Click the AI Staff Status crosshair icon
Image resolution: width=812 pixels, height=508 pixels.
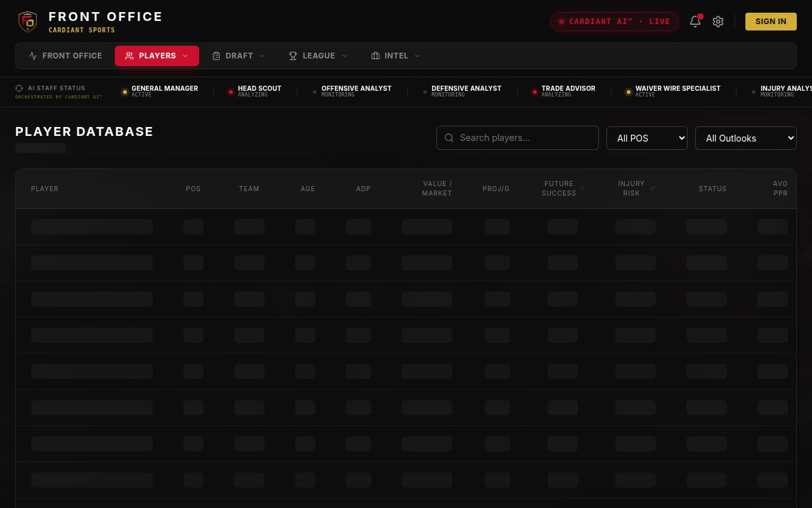coord(19,88)
